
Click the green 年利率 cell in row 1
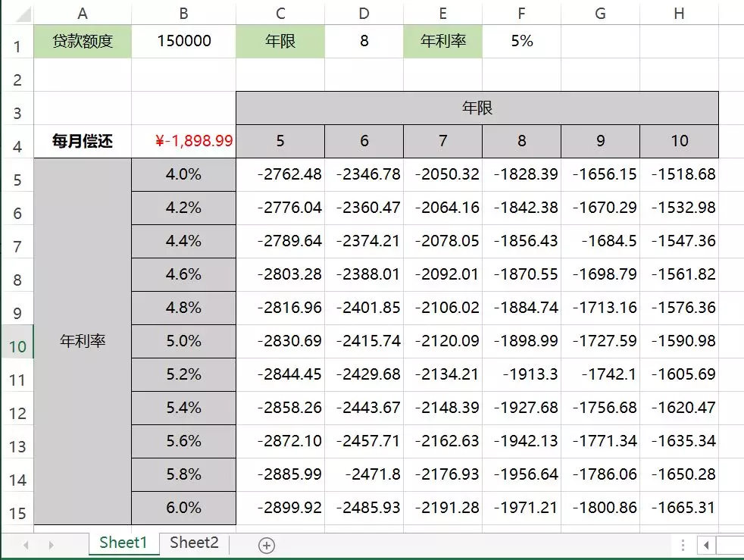point(442,42)
